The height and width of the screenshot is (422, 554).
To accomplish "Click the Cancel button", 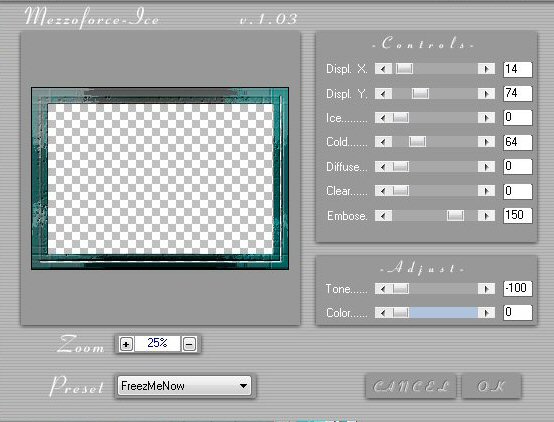I will (411, 386).
